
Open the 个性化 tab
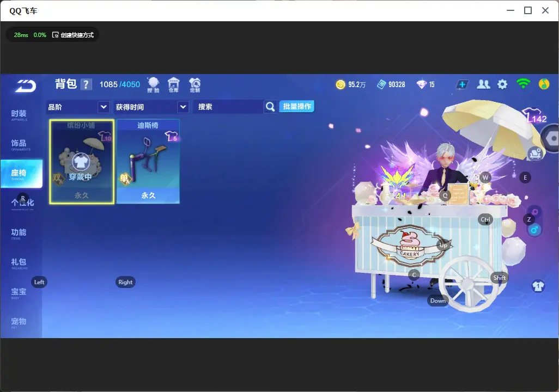tap(22, 203)
